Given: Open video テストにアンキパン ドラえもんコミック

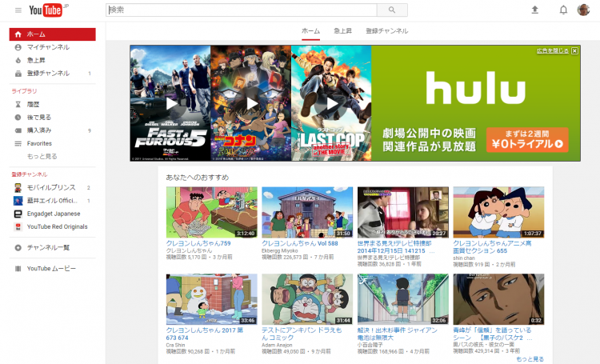Looking at the screenshot, I should click(x=302, y=334).
